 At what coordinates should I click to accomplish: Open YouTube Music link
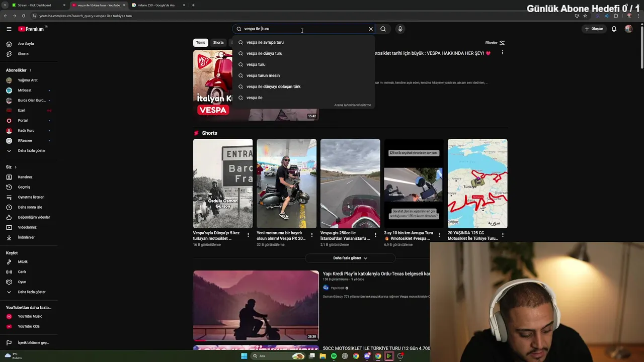click(29, 316)
